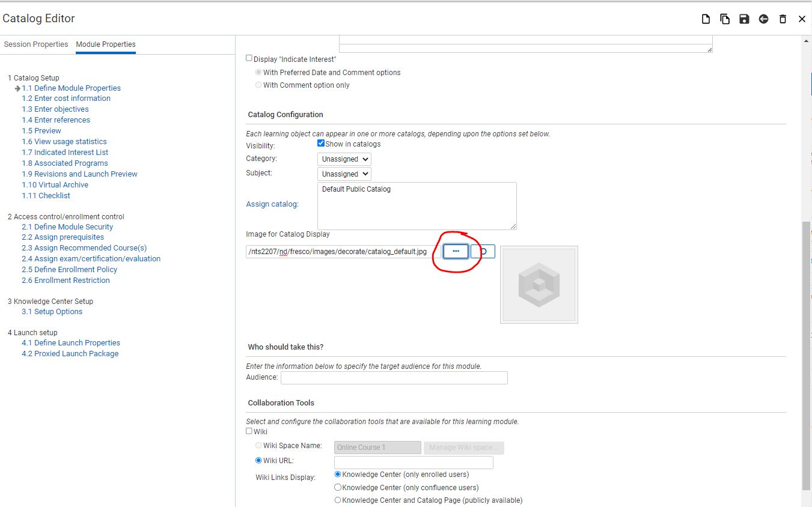Select the Wiki Space Name radio button
The width and height of the screenshot is (812, 507).
coord(258,446)
